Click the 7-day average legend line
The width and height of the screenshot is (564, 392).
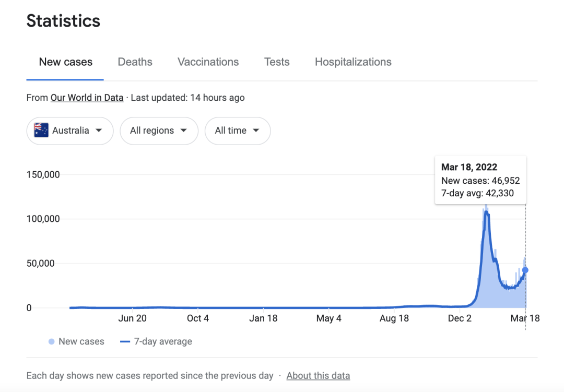(x=125, y=342)
